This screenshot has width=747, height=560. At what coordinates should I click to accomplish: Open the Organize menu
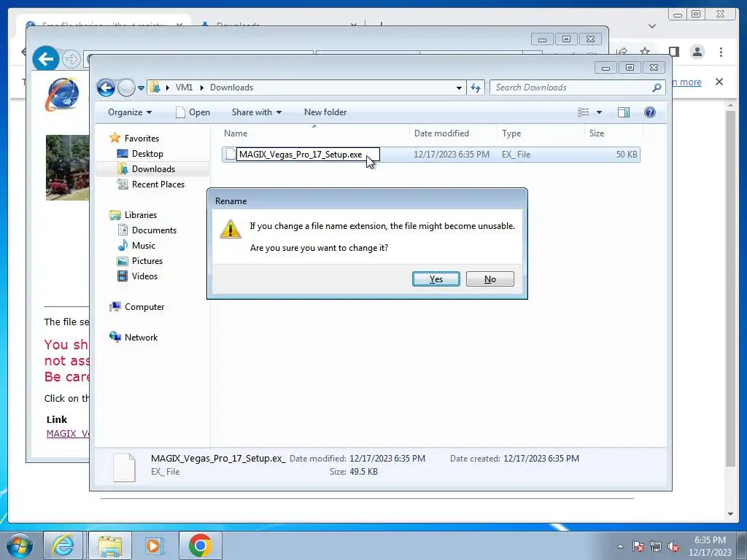(130, 112)
